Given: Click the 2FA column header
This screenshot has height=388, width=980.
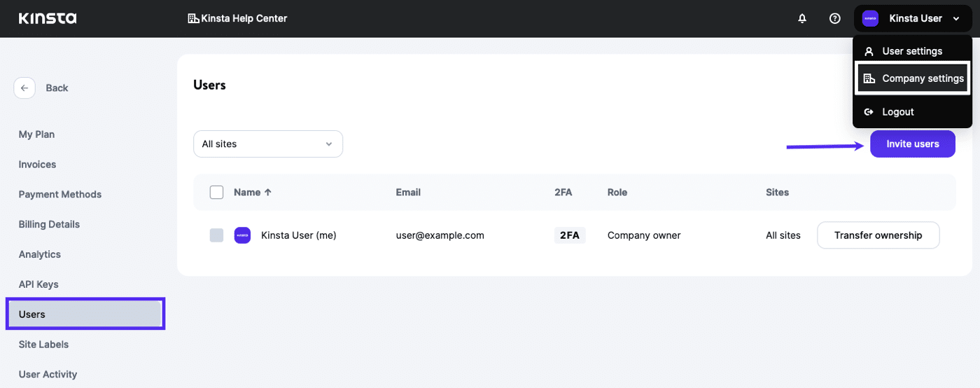Looking at the screenshot, I should pos(563,192).
